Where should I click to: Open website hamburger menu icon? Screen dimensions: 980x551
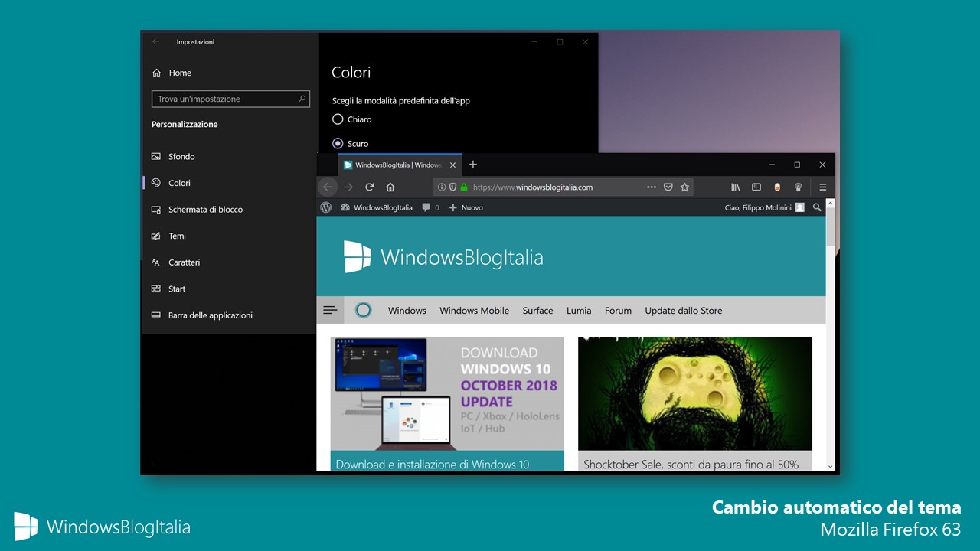tap(330, 310)
